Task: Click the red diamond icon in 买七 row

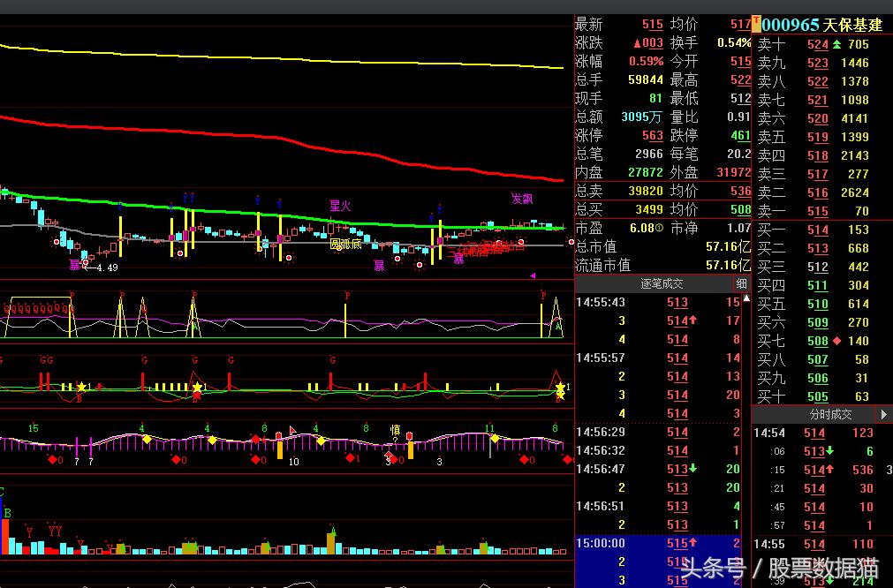Action: pyautogui.click(x=836, y=341)
